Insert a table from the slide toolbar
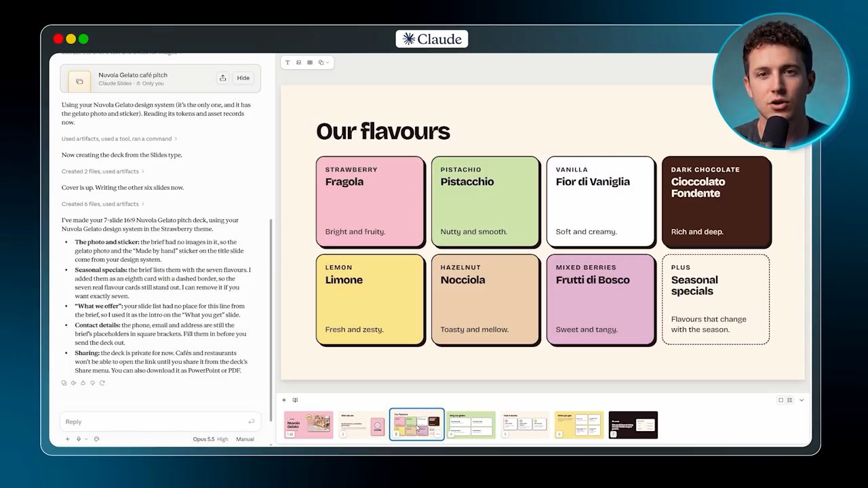 [x=310, y=62]
